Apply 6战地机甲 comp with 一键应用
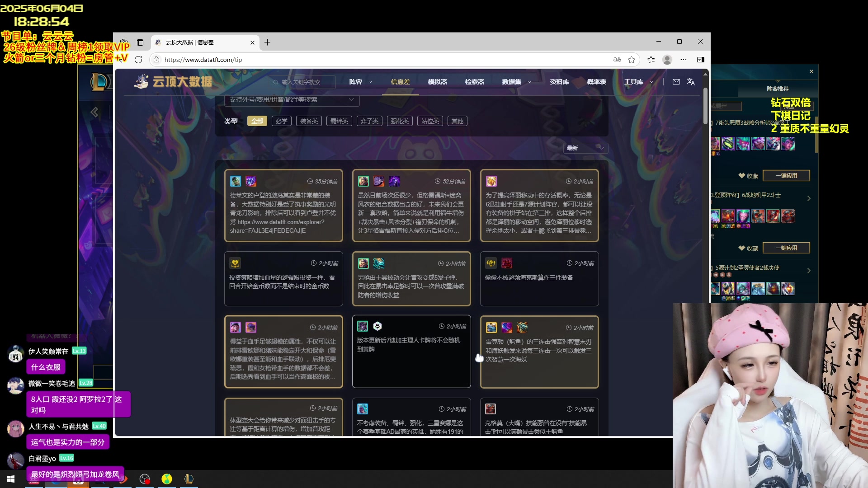 click(786, 248)
